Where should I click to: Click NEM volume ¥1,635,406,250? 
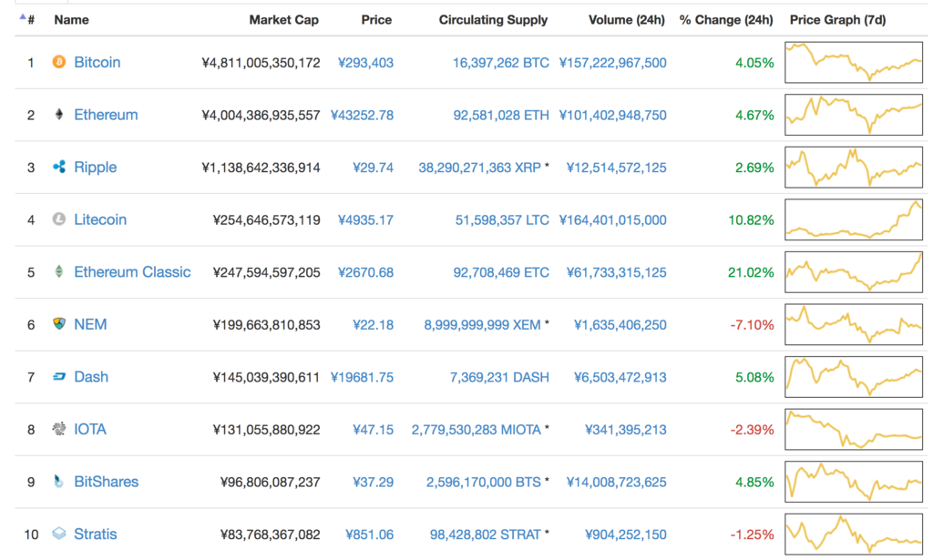[620, 324]
